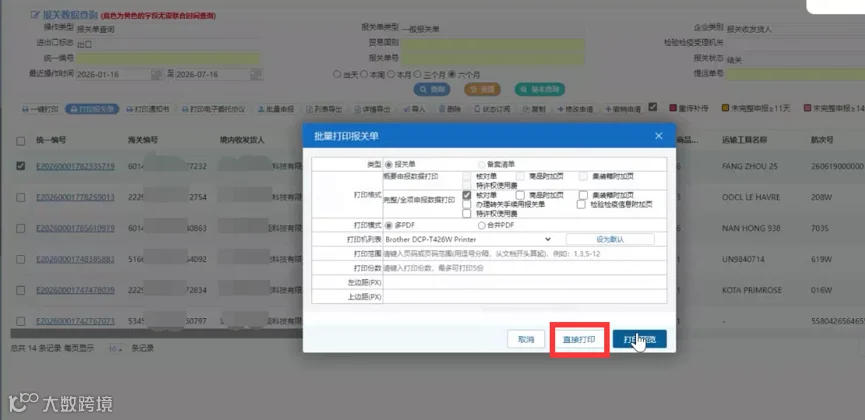
Task: Click the 修改申请 toolbar item
Action: [575, 109]
